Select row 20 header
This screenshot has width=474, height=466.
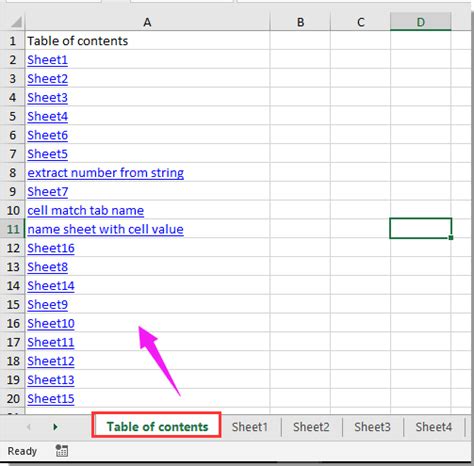click(12, 398)
